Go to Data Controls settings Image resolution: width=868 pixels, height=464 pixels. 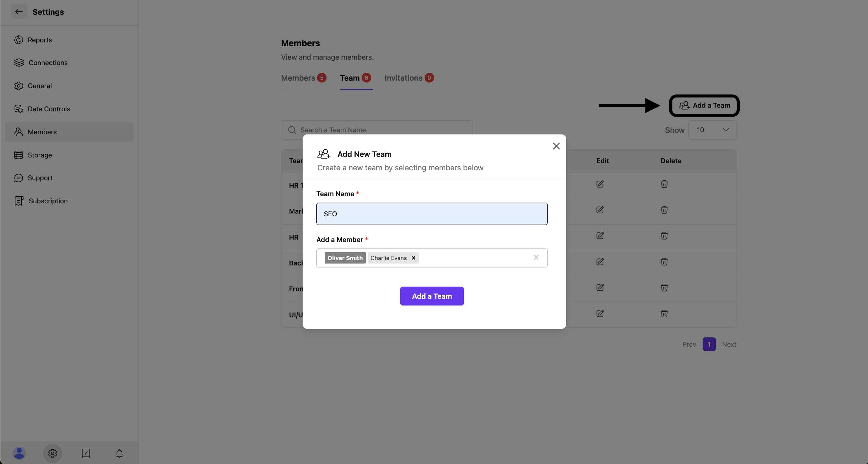click(49, 109)
